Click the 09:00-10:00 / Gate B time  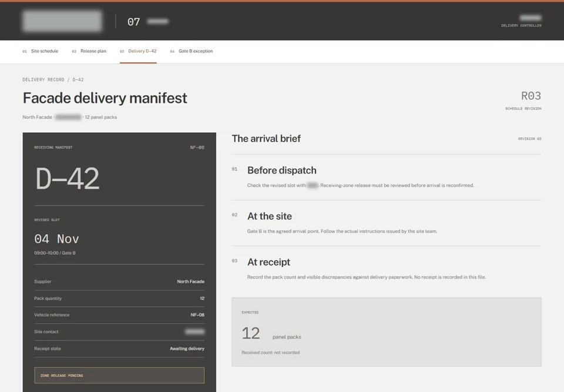click(x=55, y=253)
